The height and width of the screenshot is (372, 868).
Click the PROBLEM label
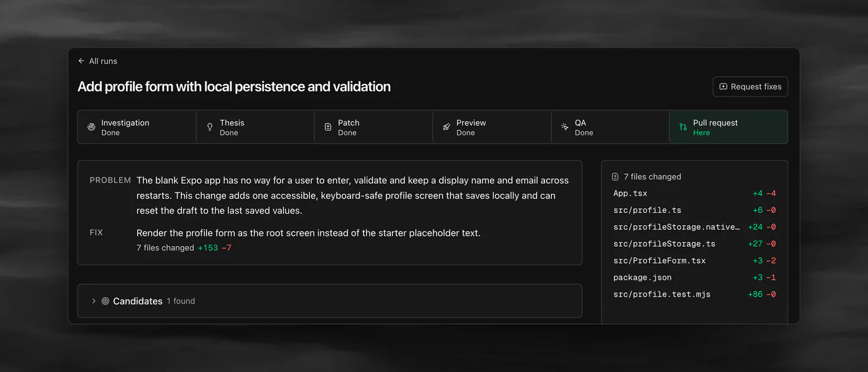(110, 180)
